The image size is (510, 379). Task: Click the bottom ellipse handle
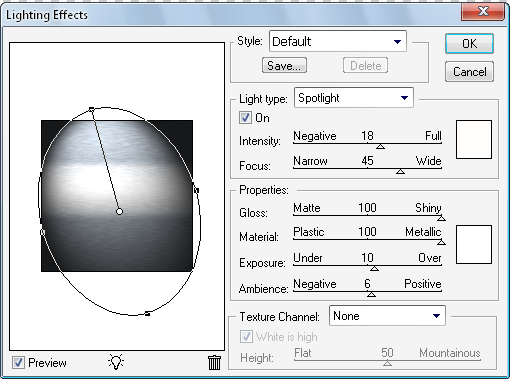tap(147, 313)
